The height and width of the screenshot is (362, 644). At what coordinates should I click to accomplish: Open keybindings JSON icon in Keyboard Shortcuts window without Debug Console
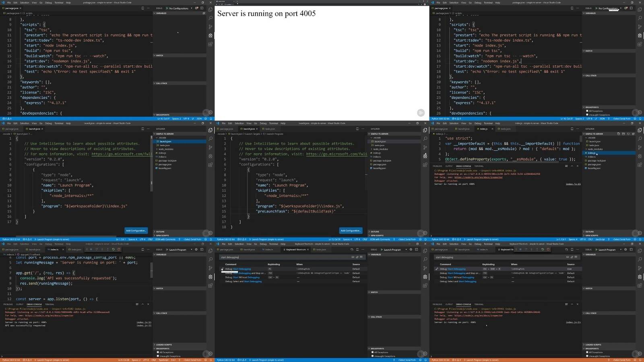coord(352,249)
